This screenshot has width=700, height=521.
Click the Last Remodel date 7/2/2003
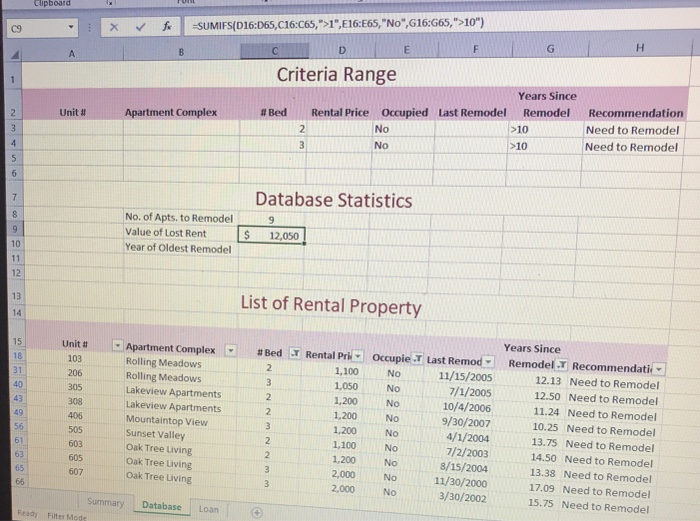[x=467, y=453]
